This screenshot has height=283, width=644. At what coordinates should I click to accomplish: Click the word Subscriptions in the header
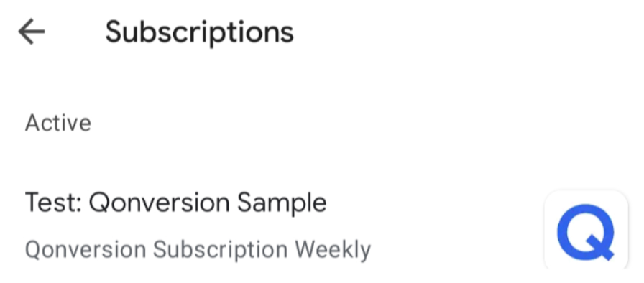(x=200, y=32)
